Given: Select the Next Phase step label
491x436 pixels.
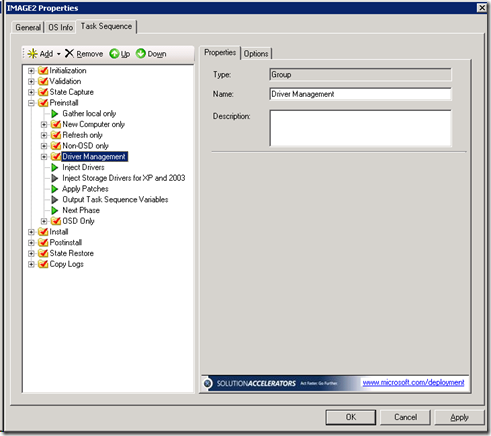Looking at the screenshot, I should coord(81,210).
